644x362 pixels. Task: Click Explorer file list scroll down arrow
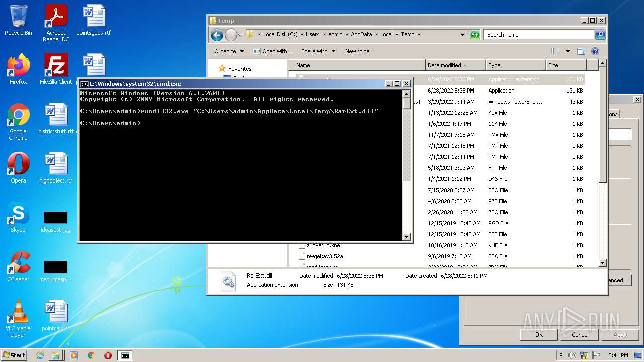(x=603, y=263)
